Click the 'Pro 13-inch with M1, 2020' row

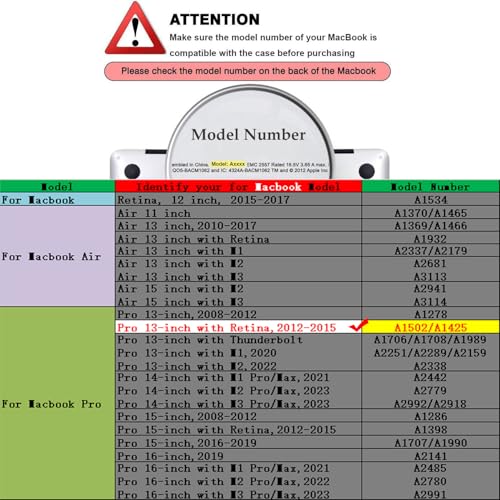point(238,353)
